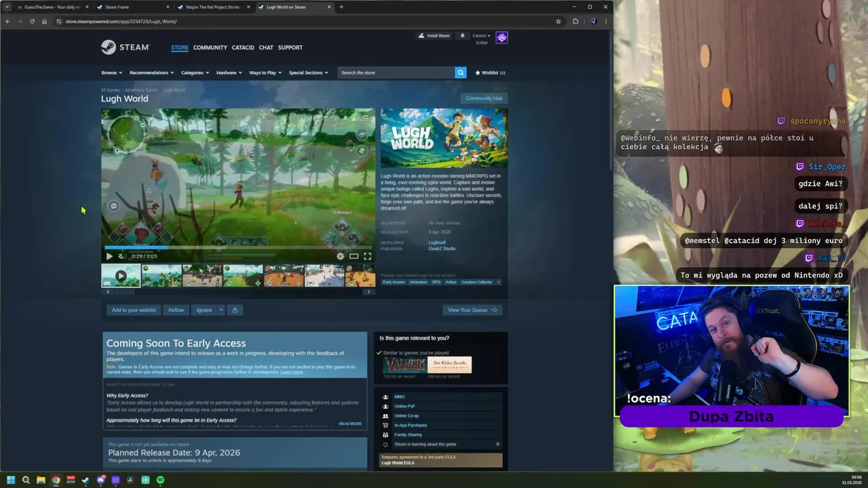Image resolution: width=868 pixels, height=488 pixels.
Task: Expand the Ways to Play menu
Action: pyautogui.click(x=265, y=73)
